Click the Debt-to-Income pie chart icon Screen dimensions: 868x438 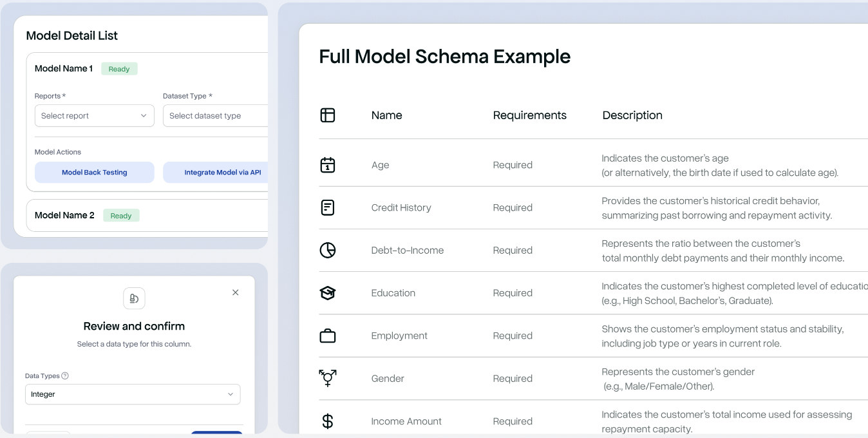click(328, 250)
